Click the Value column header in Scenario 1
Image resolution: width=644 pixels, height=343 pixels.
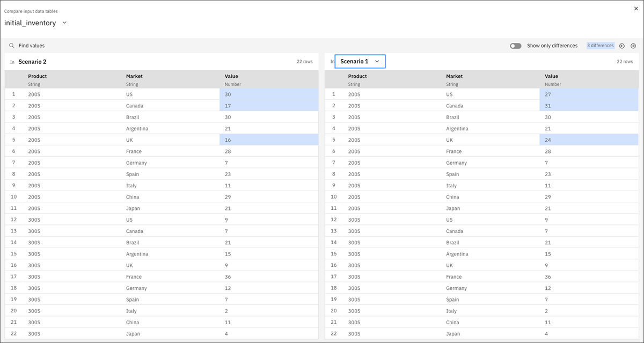click(552, 76)
